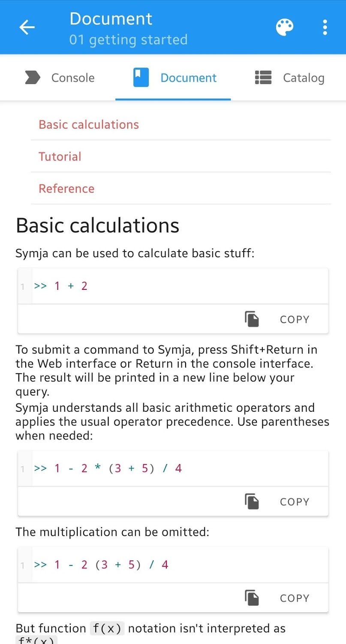The width and height of the screenshot is (346, 644).
Task: Tap the Document tab bookmark icon
Action: pos(141,78)
